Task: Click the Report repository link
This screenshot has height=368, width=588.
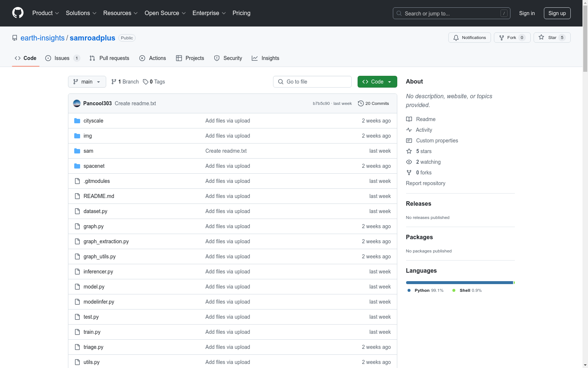Action: (426, 183)
